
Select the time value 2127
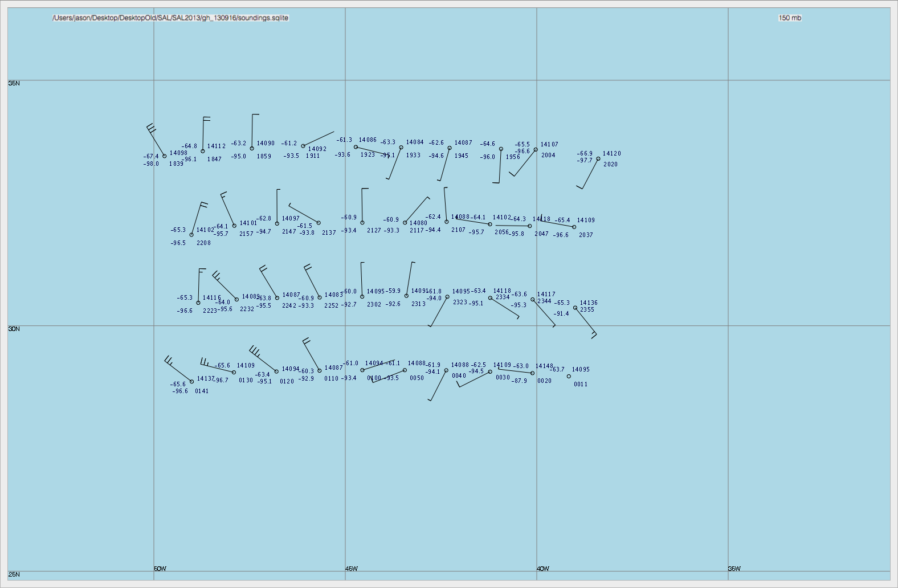click(x=374, y=231)
